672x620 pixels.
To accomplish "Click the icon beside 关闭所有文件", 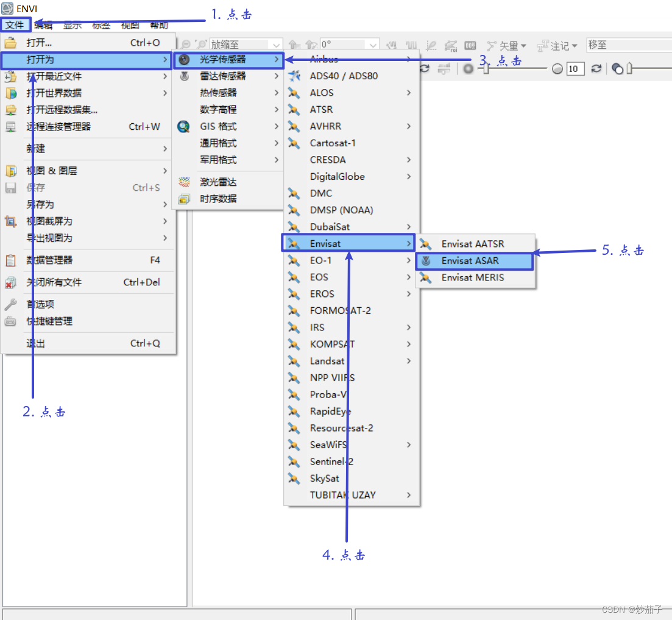I will pos(11,282).
